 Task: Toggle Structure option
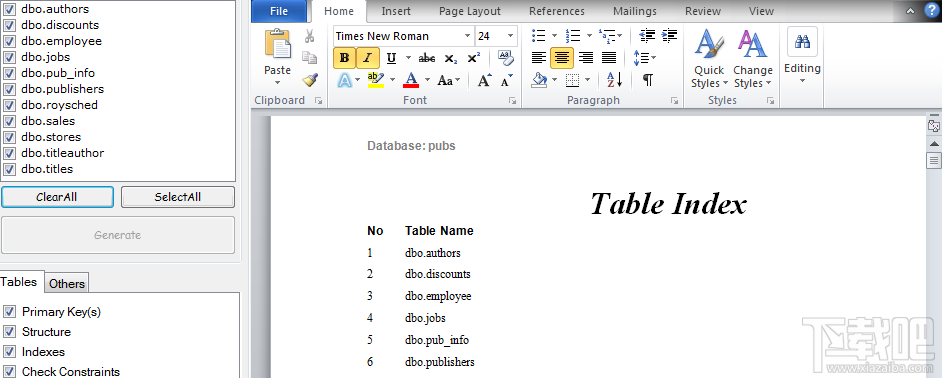point(9,332)
